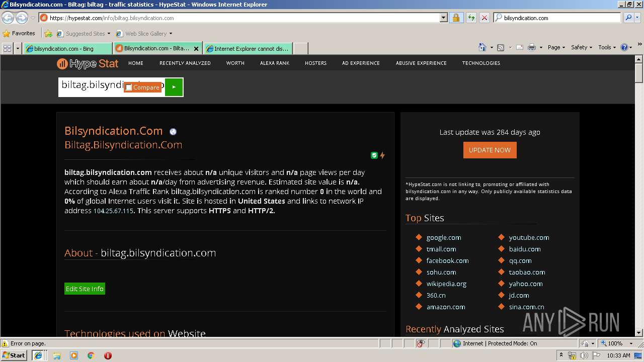Close the Bilsyndication.com HypeStat tab
644x362 pixels.
(x=196, y=49)
